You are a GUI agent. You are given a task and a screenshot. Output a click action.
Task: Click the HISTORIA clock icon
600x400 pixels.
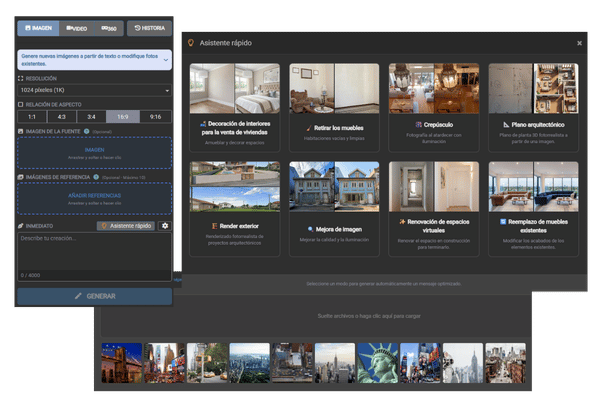coord(137,28)
